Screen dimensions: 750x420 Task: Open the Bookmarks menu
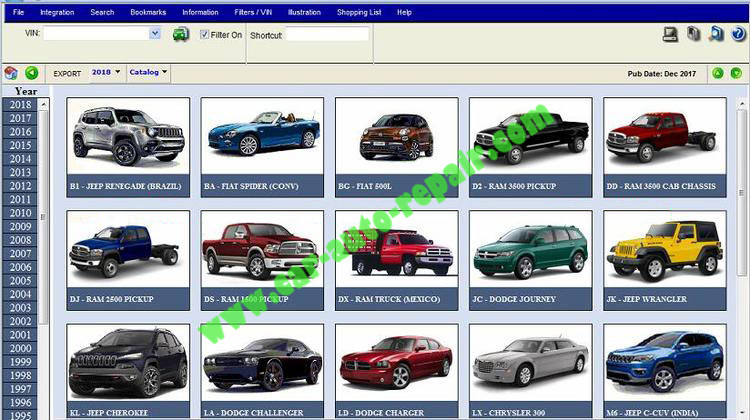pos(148,12)
